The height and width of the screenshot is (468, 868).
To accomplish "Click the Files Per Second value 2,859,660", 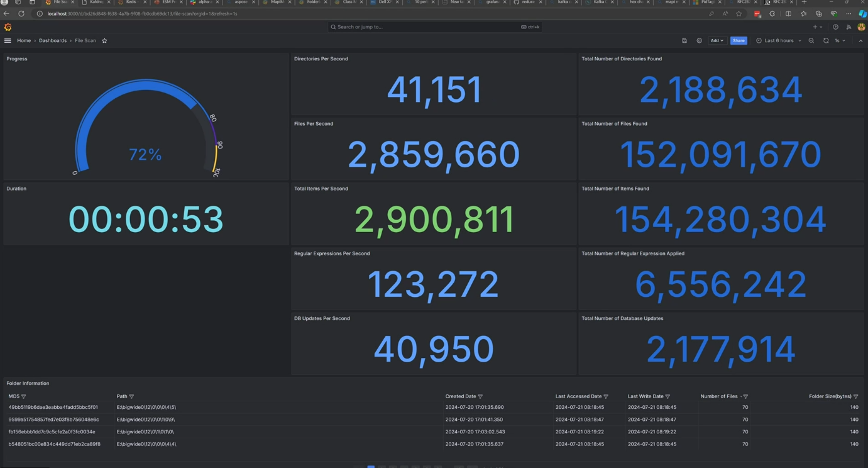I will [434, 155].
